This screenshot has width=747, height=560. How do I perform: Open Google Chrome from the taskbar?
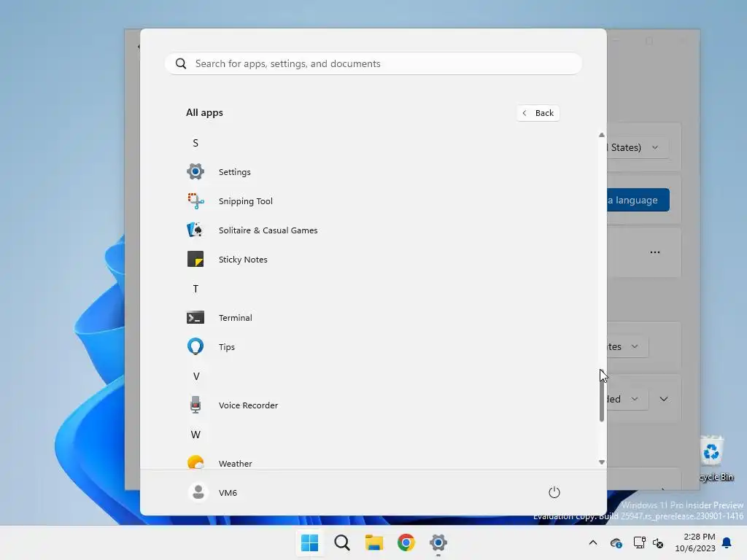click(406, 542)
